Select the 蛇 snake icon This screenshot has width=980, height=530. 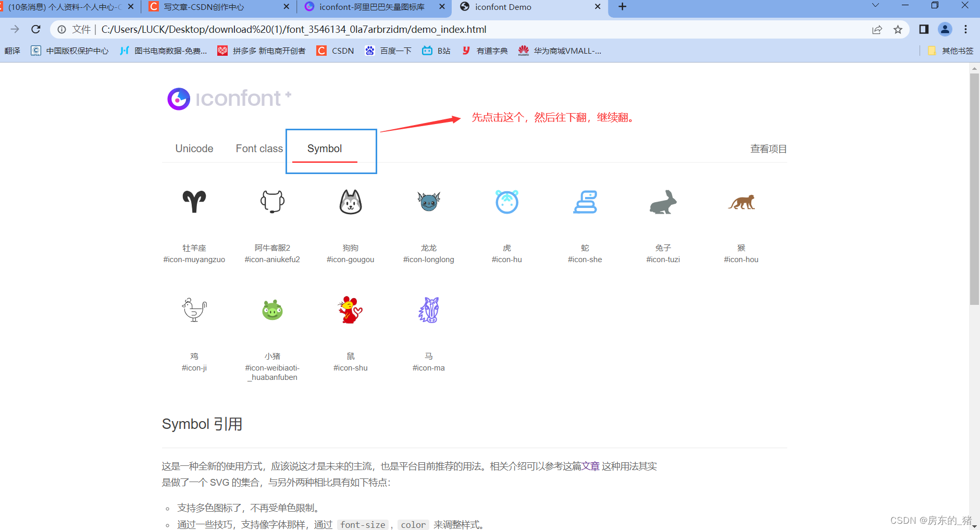click(x=585, y=202)
